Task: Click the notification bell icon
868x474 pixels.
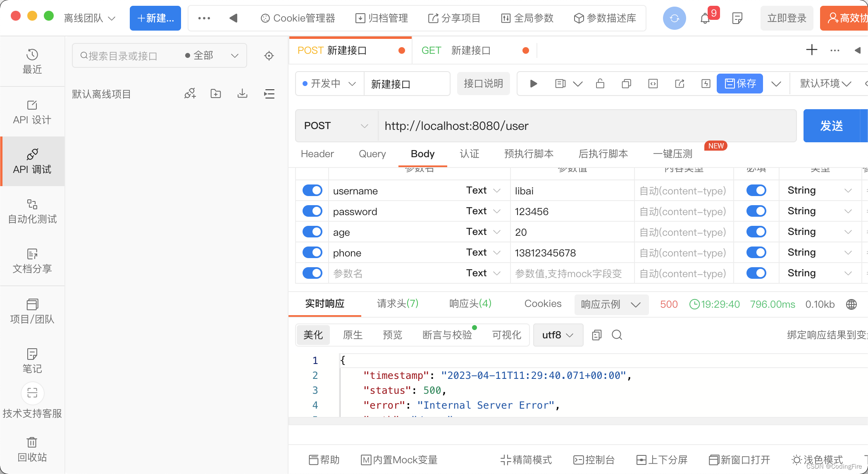Action: (x=705, y=18)
